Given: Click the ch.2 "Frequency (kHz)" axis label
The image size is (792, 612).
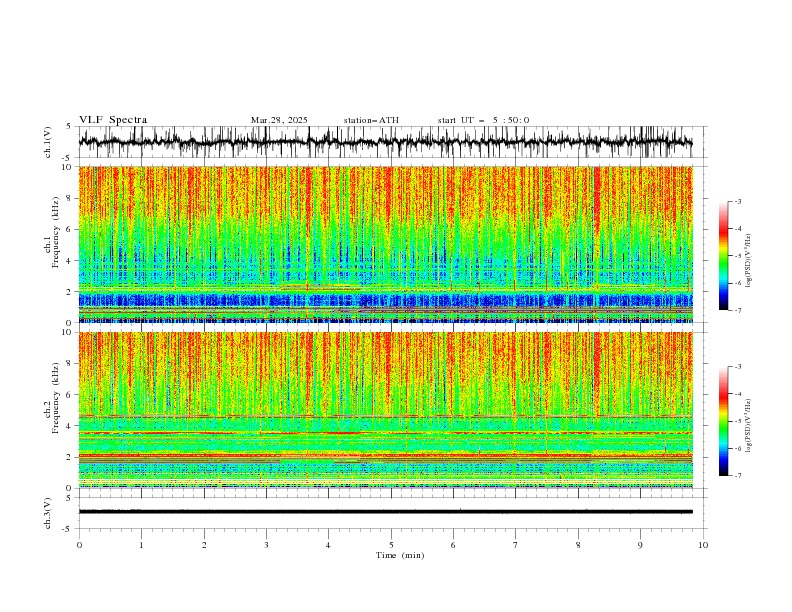Looking at the screenshot, I should coord(55,398).
